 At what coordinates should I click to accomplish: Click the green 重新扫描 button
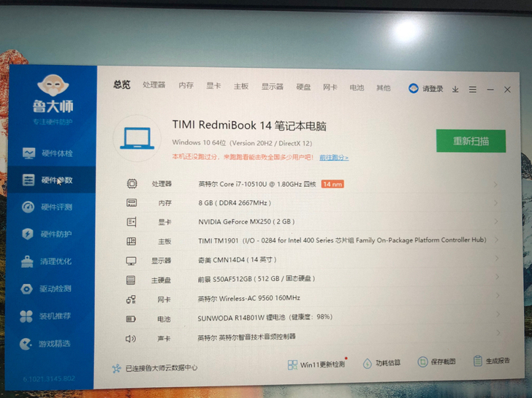coord(471,141)
